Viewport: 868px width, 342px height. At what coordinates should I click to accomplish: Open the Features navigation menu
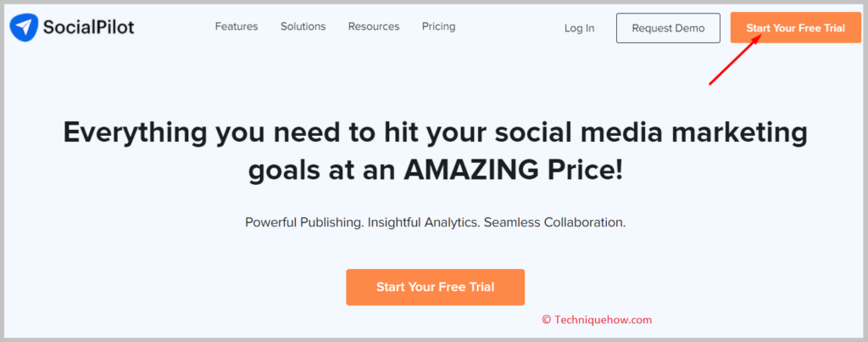(236, 26)
